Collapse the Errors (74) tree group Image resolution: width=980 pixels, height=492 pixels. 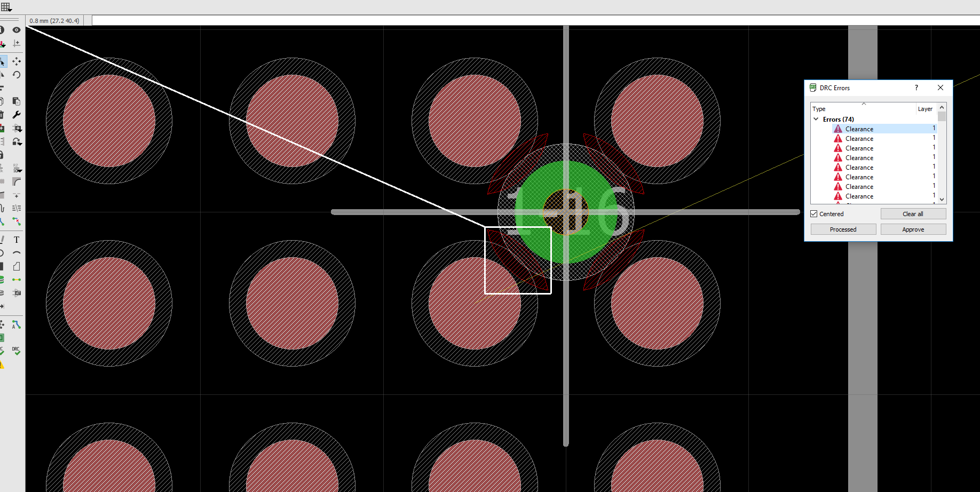[x=816, y=119]
